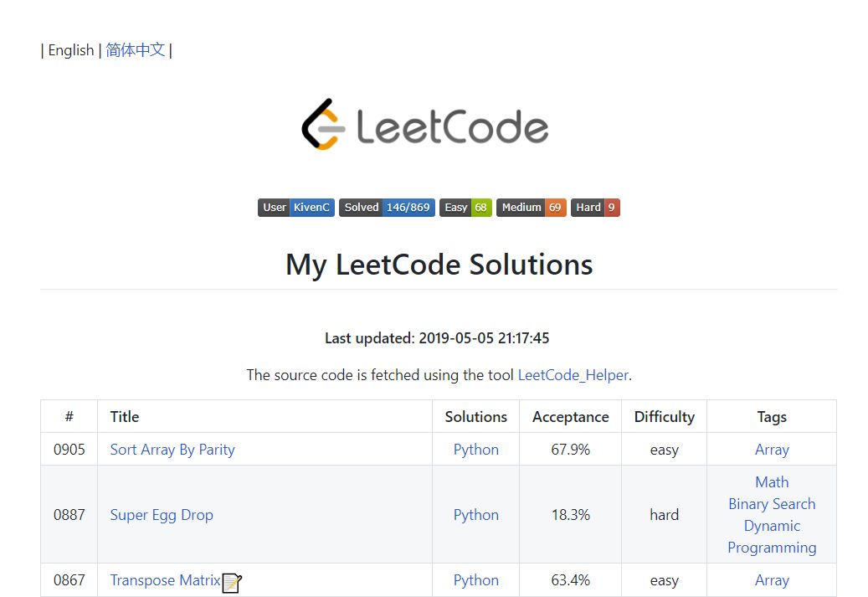This screenshot has height=597, width=868.
Task: Switch language to 简体中文
Action: 136,50
